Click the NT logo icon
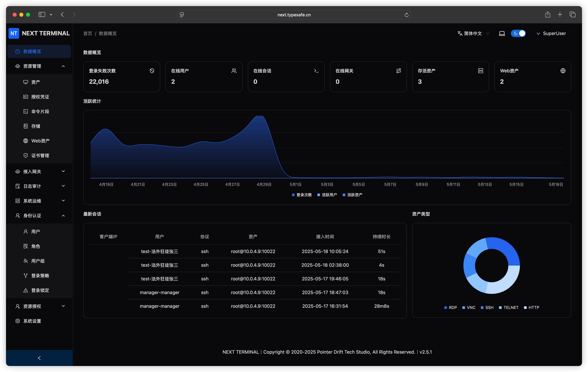The height and width of the screenshot is (372, 588). [14, 33]
